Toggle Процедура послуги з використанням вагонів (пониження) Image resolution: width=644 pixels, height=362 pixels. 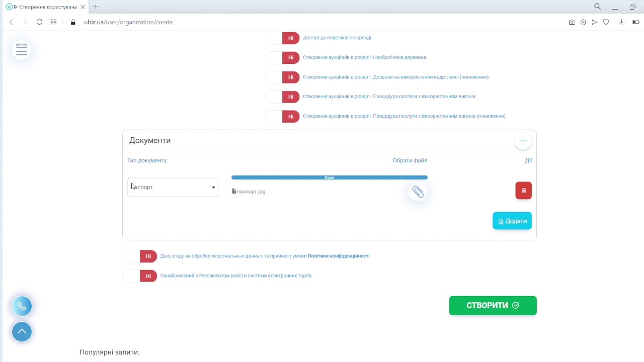point(282,117)
